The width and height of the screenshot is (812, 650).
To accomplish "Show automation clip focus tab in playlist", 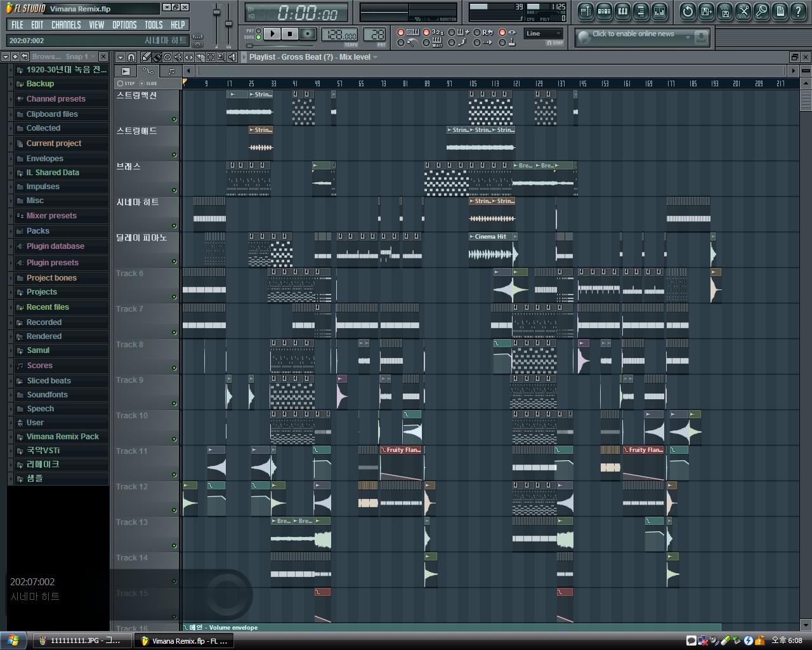I will pos(148,71).
